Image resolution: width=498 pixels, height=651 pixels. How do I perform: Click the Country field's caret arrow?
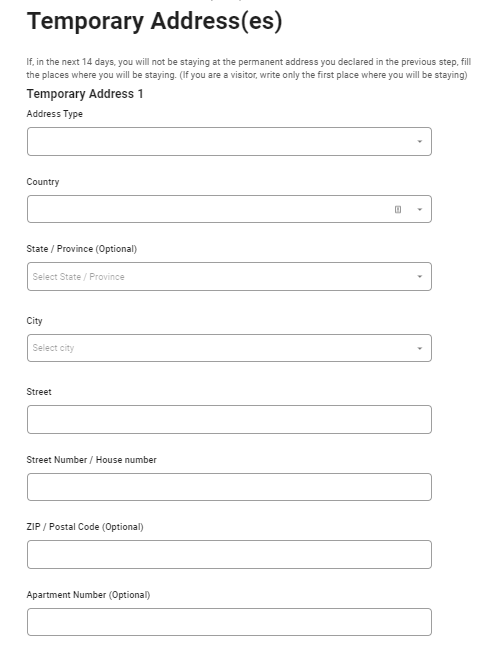pos(419,209)
